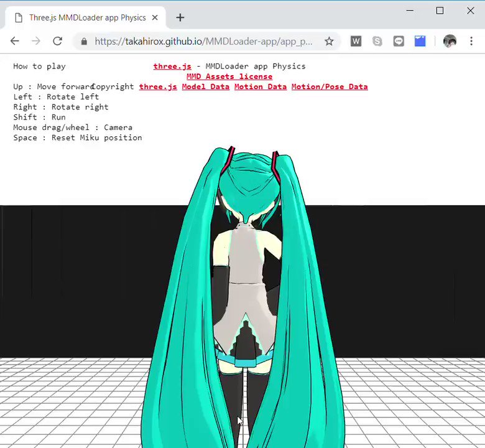Open the Motion/Pose Data link
The width and height of the screenshot is (485, 448).
point(330,86)
